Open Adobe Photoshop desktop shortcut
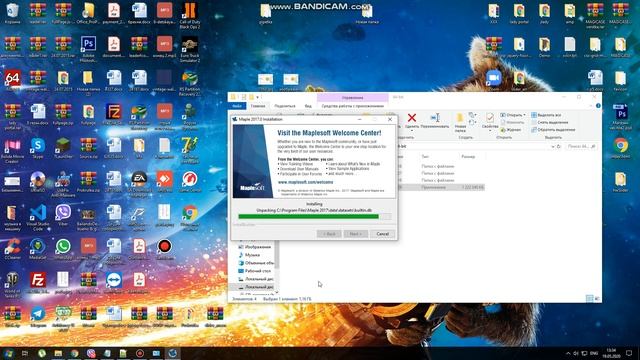Image resolution: width=640 pixels, height=360 pixels. (88, 47)
